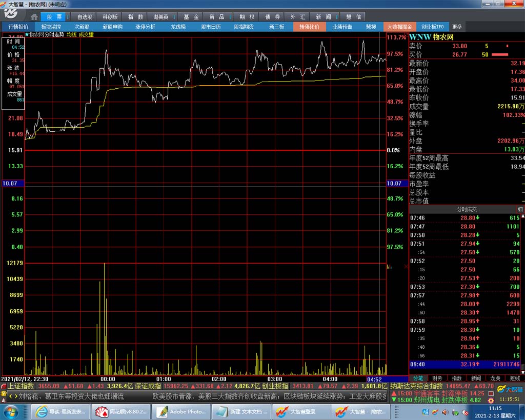
Task: Open the 大智慧登录 taskbar window
Action: tap(300, 412)
